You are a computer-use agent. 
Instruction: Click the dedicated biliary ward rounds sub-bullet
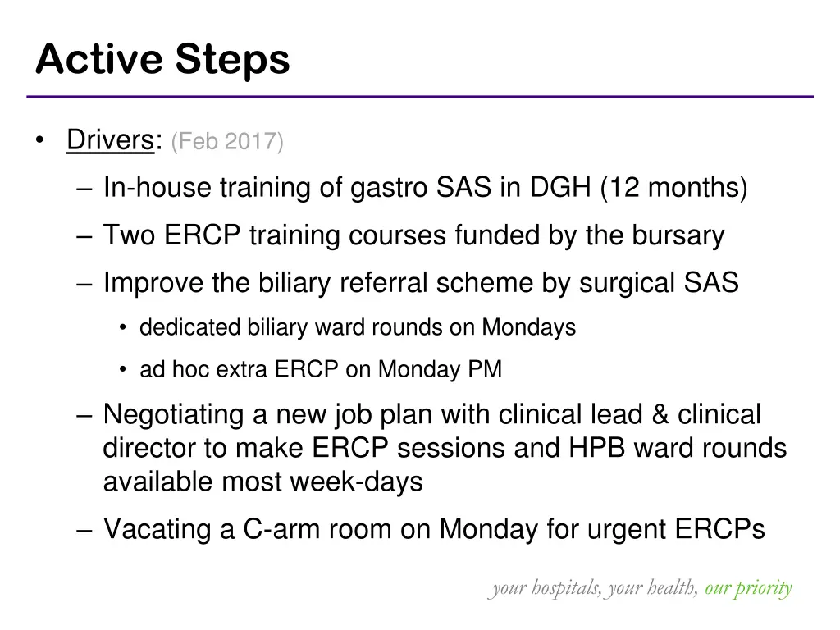pyautogui.click(x=358, y=327)
